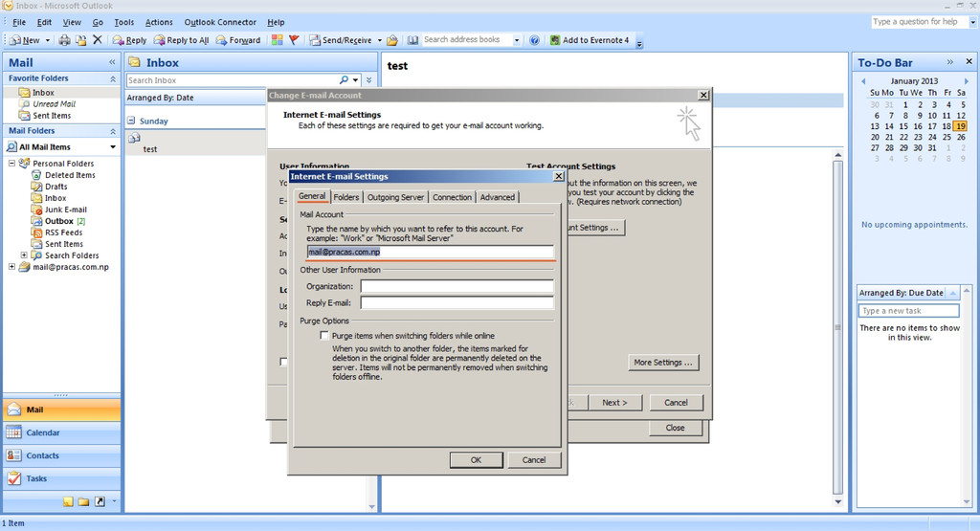Image resolution: width=980 pixels, height=531 pixels.
Task: Select the Deleted Items folder
Action: pos(69,175)
